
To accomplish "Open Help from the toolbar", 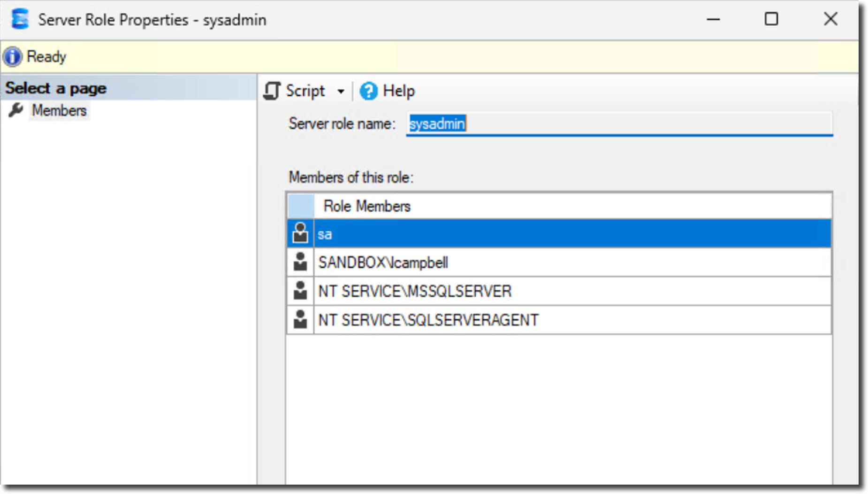I will (398, 91).
